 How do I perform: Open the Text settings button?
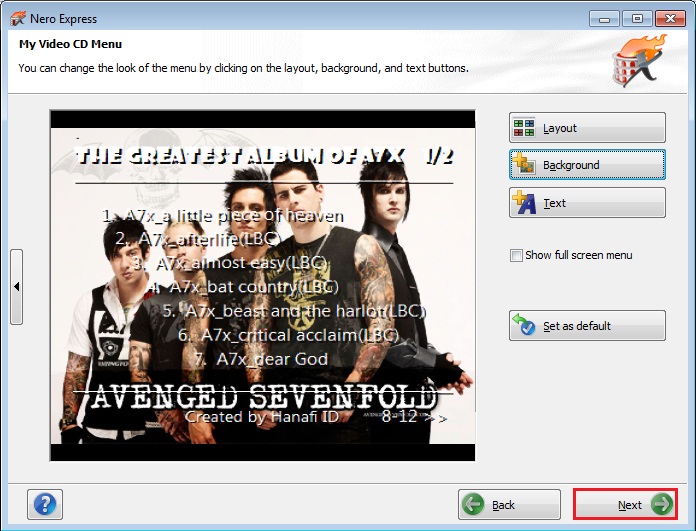pyautogui.click(x=587, y=202)
